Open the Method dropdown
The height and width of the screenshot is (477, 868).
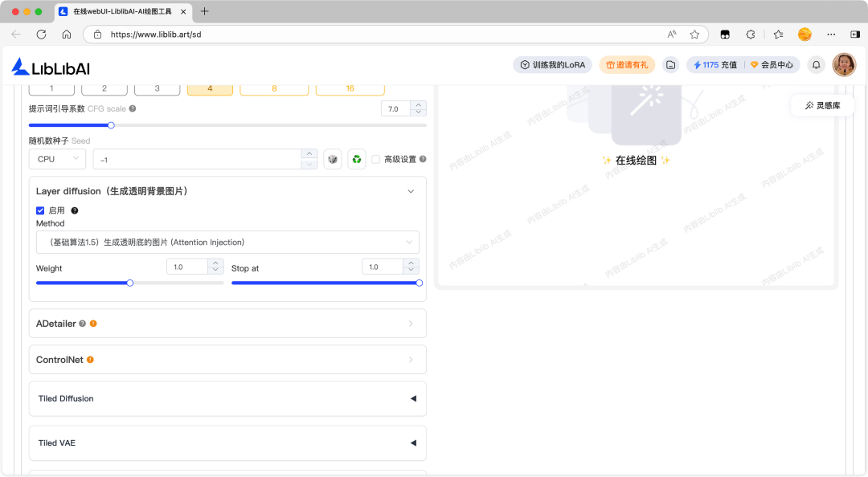tap(227, 243)
